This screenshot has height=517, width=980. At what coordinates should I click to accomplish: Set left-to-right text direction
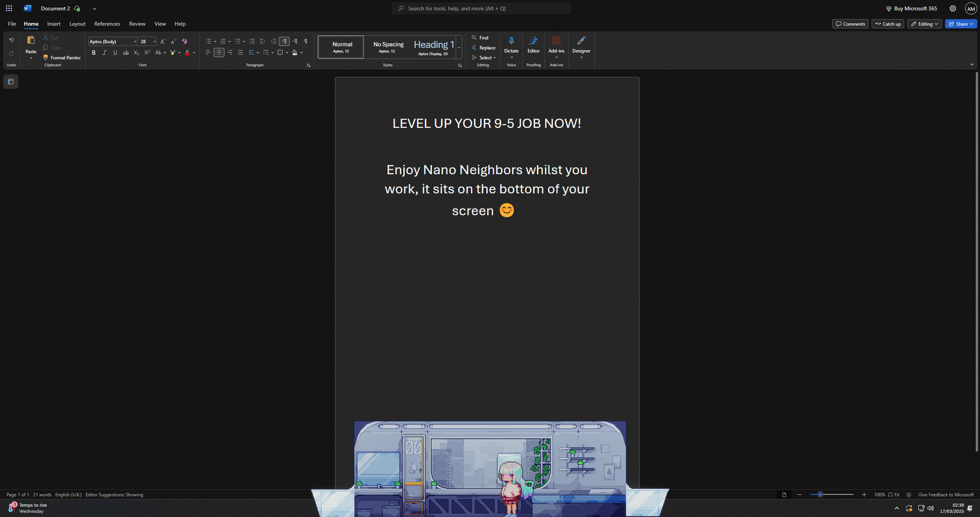tap(284, 41)
